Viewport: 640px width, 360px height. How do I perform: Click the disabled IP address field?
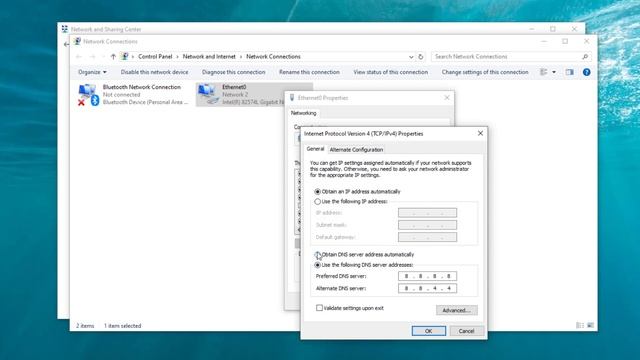(x=427, y=213)
